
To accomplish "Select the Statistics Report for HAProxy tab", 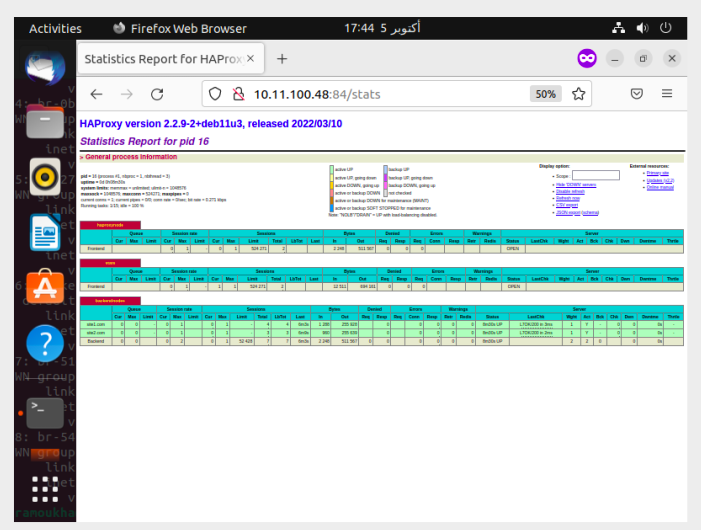I will click(171, 59).
